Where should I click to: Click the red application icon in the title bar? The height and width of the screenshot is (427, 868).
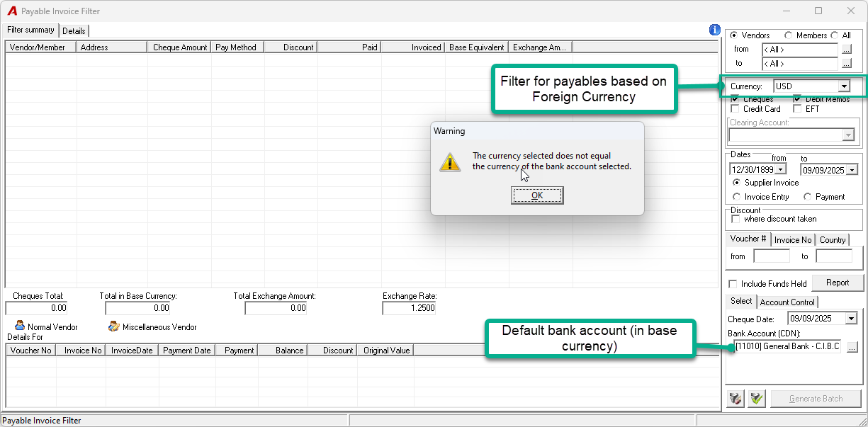(x=11, y=11)
